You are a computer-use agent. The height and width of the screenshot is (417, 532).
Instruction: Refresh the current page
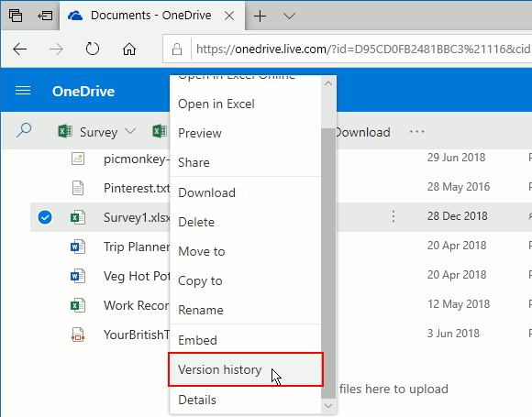(x=93, y=49)
